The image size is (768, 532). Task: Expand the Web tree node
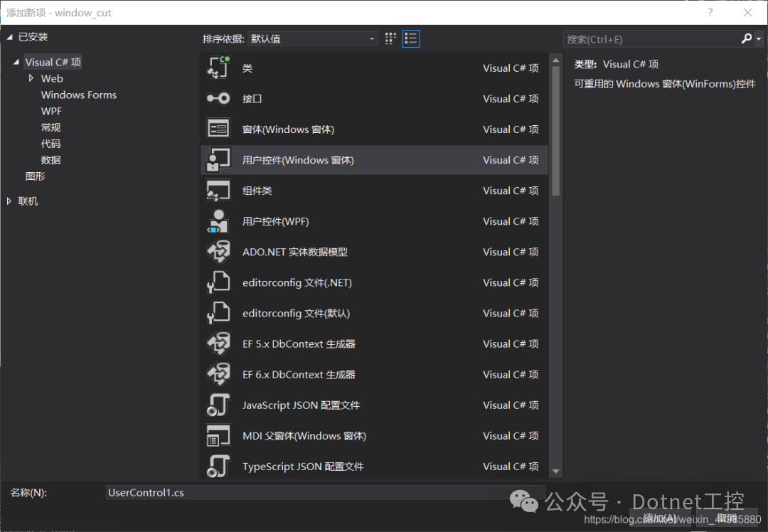tap(31, 78)
